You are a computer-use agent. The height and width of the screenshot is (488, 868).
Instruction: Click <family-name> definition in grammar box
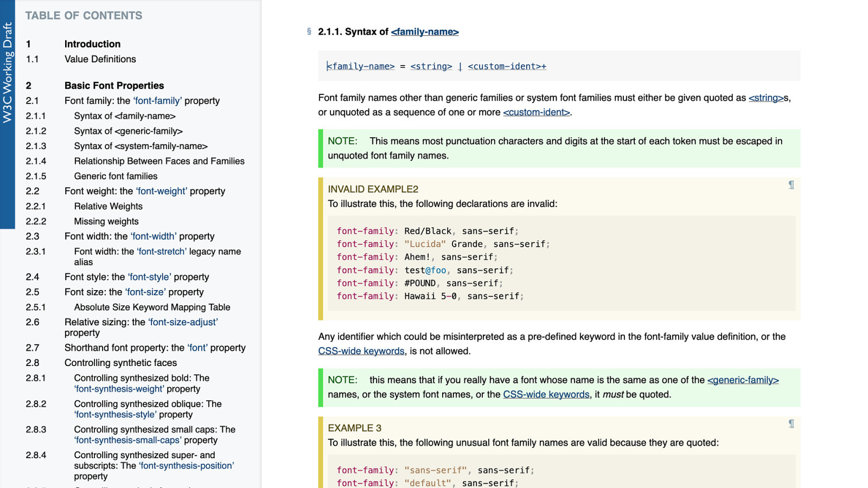pos(361,66)
